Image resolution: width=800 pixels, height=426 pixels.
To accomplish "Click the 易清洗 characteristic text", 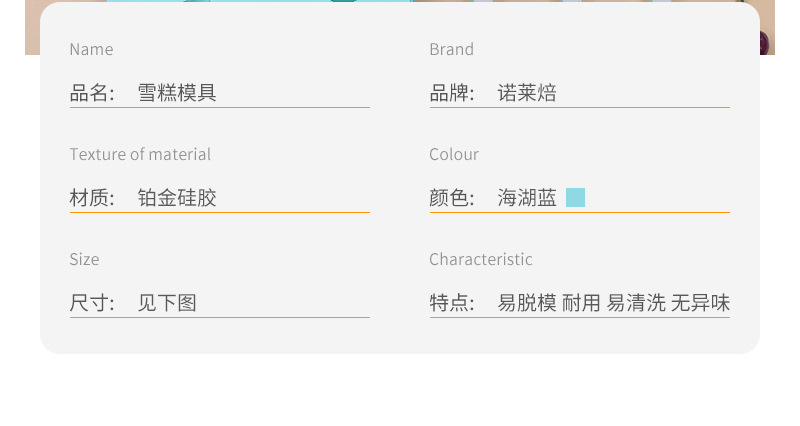I will tap(636, 303).
